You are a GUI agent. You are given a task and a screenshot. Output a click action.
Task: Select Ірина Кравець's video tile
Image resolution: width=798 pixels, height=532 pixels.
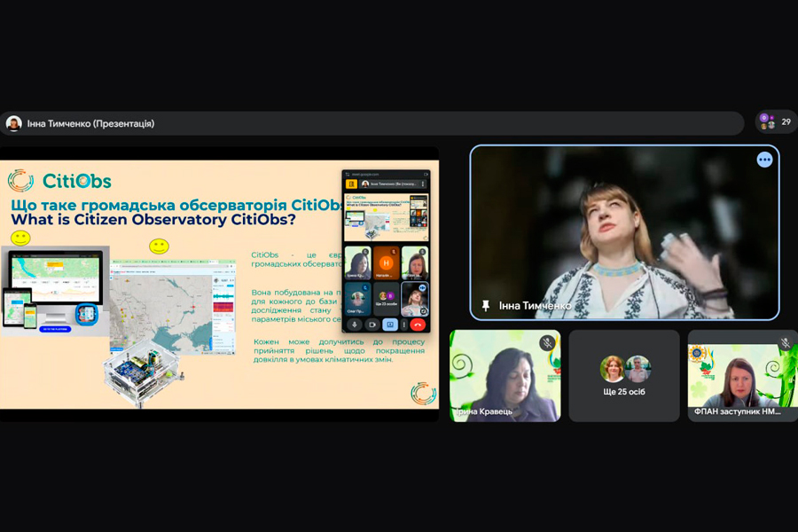pyautogui.click(x=505, y=376)
